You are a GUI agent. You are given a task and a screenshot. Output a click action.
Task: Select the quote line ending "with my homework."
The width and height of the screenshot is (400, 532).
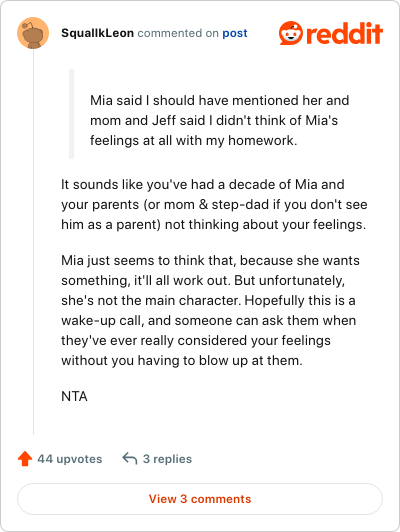point(193,140)
